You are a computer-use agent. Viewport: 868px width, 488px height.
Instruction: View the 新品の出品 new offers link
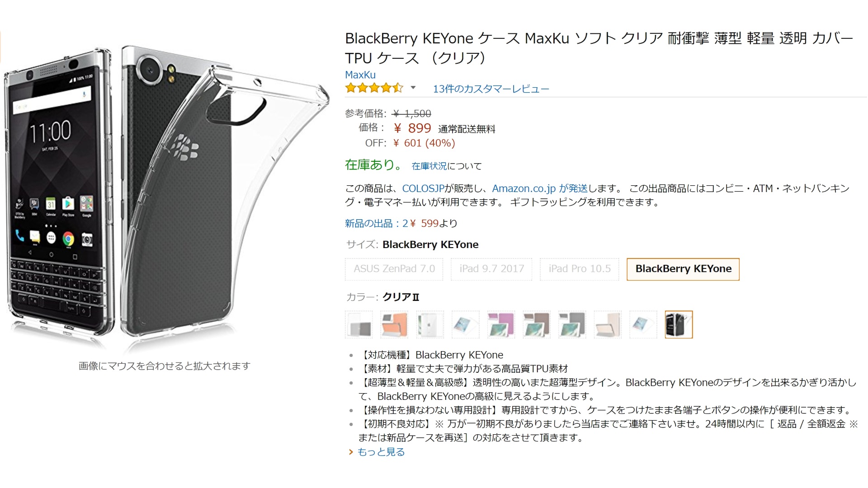(x=376, y=223)
